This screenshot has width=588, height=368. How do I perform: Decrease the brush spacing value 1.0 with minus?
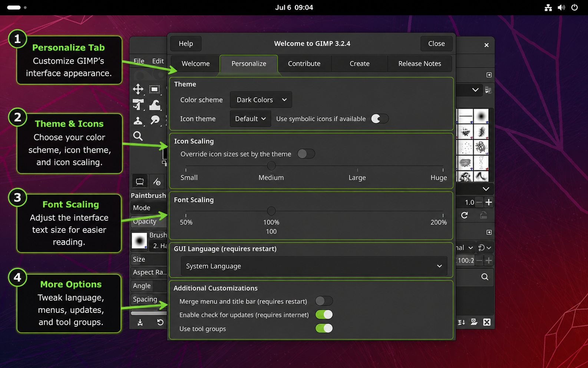point(479,202)
